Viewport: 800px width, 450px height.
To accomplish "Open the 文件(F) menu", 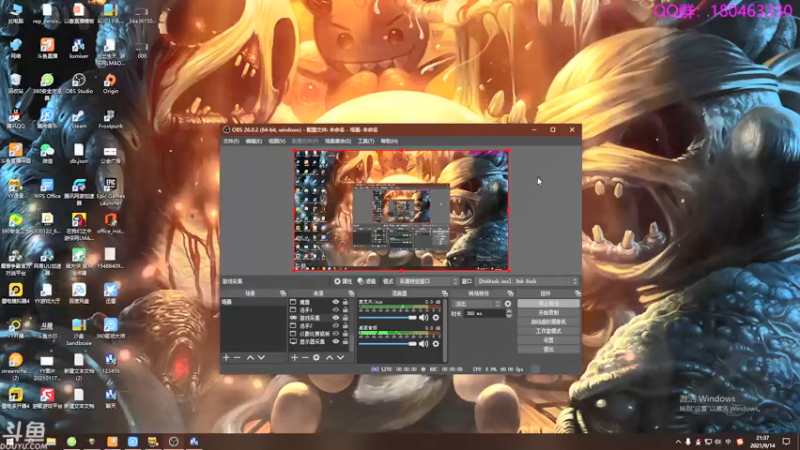I will tap(231, 141).
